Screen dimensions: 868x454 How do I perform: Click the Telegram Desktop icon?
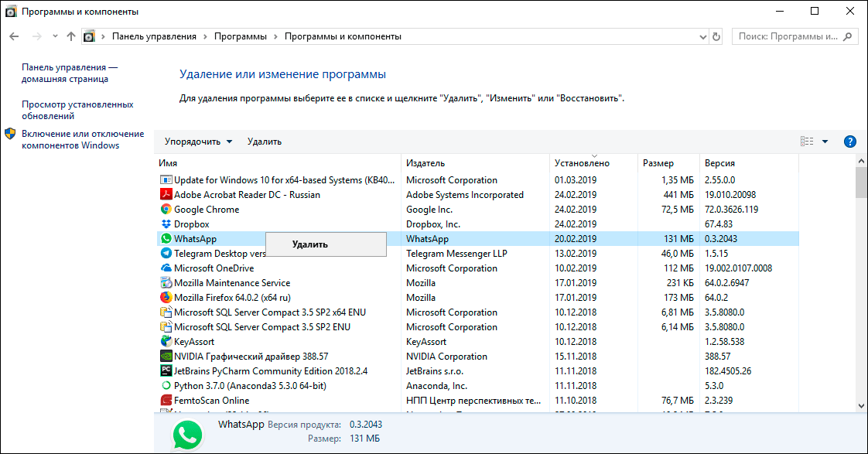166,253
